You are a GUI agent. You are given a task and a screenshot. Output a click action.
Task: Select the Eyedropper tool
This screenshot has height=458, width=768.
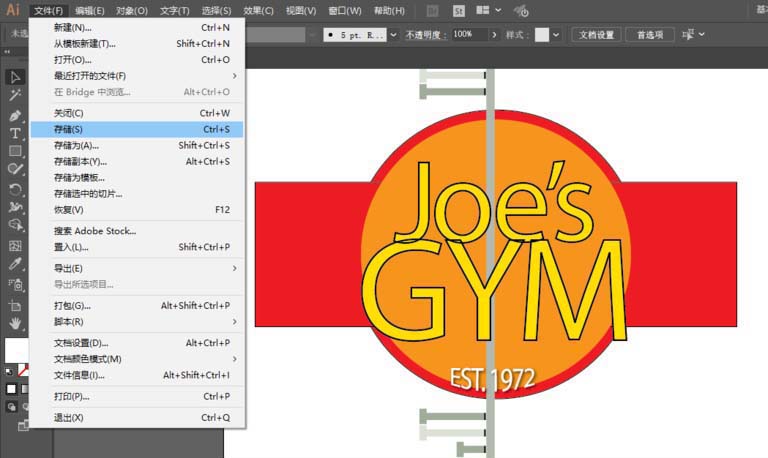point(15,265)
